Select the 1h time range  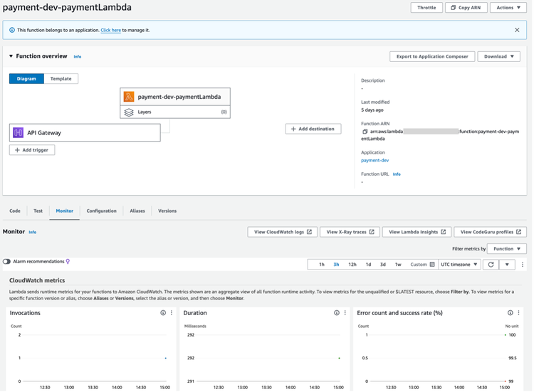(322, 265)
